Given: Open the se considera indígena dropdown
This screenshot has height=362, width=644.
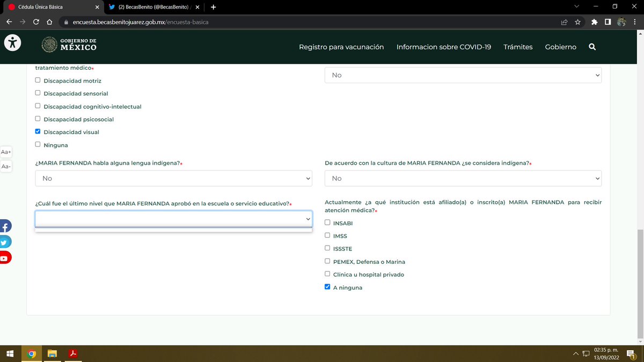Looking at the screenshot, I should click(x=463, y=178).
